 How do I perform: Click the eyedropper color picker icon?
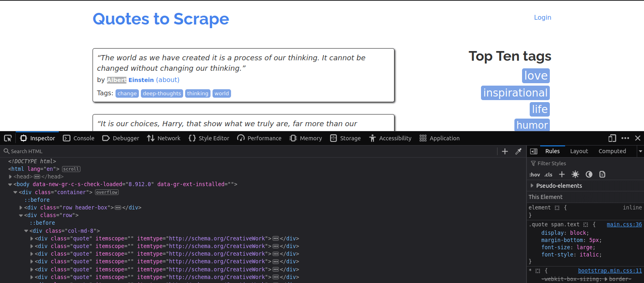coord(518,151)
